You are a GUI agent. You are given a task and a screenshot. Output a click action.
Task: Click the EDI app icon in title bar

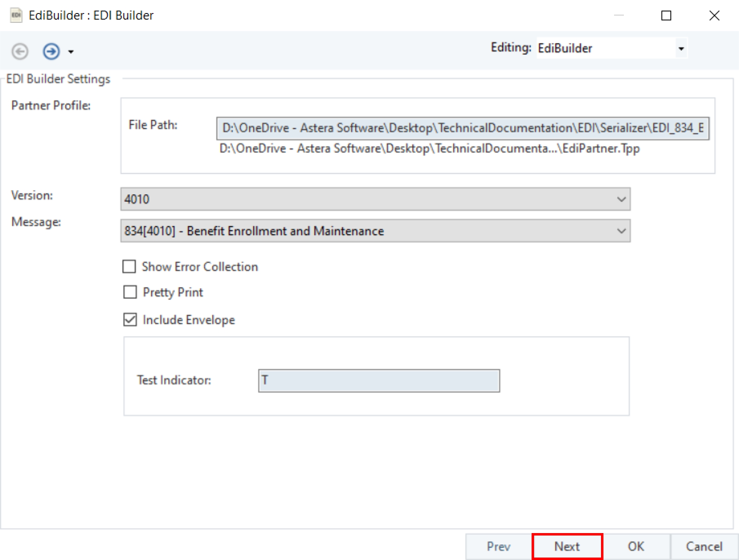(16, 16)
